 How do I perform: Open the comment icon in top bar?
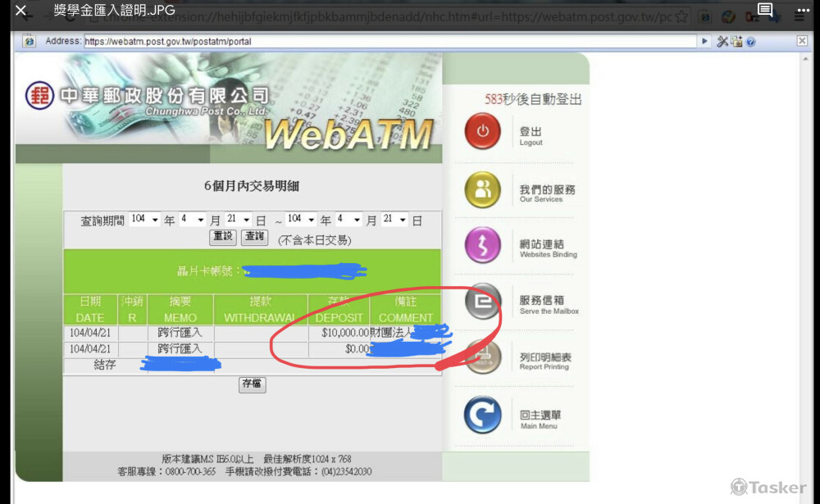764,11
